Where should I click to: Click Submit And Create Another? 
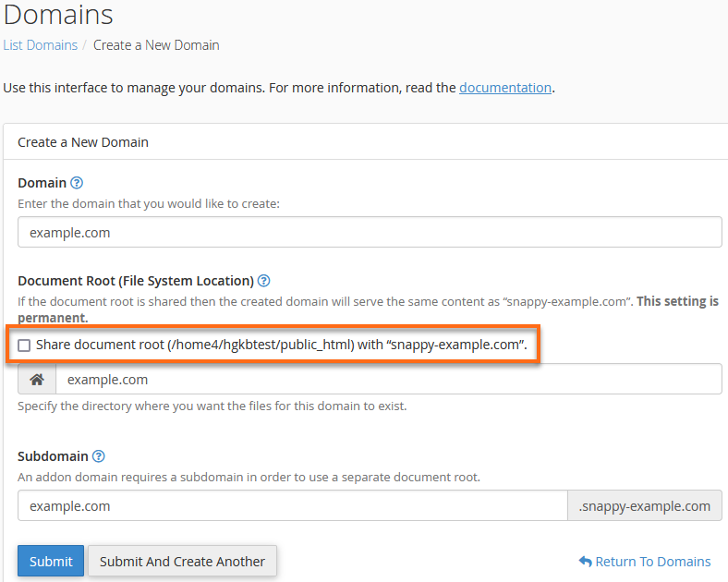point(182,561)
